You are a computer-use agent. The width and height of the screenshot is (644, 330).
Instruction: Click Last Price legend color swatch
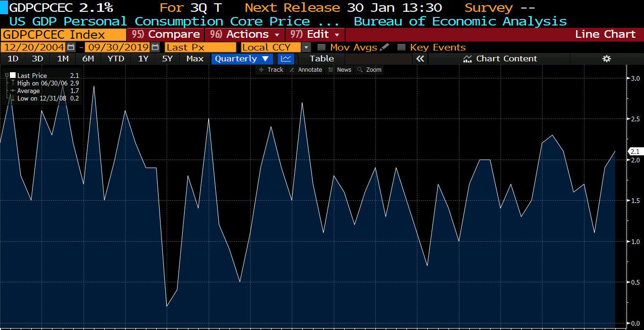(13, 76)
